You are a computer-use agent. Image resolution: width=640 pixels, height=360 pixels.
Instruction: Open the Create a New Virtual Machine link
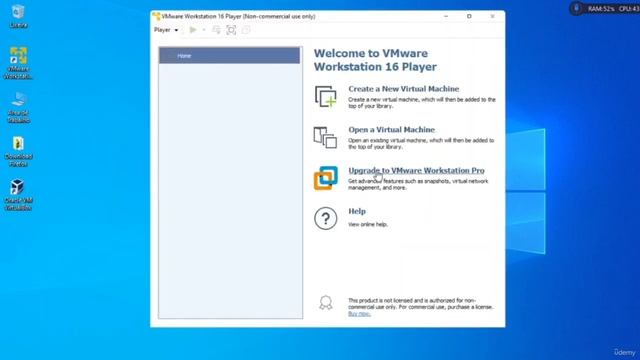(x=403, y=89)
